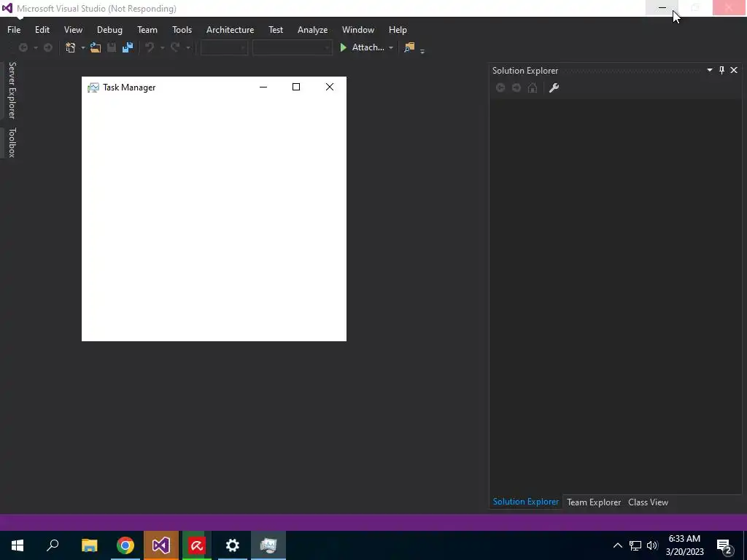Switch to the Solution Explorer bottom tab
This screenshot has height=560, width=747.
click(x=526, y=502)
